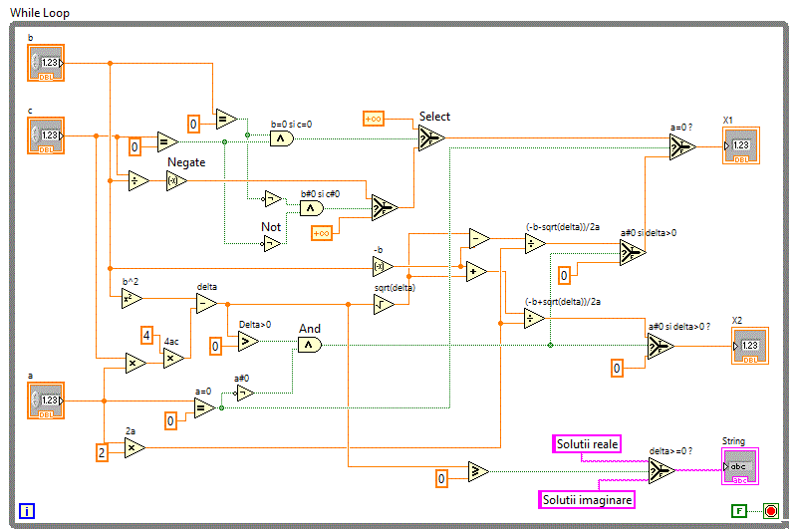Viewport: 796px width, 532px height.
Task: Click the String indicator terminal
Action: click(x=738, y=466)
